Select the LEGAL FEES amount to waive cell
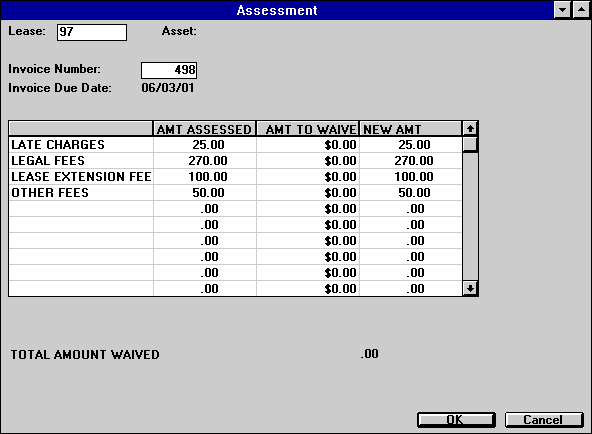 [x=308, y=161]
